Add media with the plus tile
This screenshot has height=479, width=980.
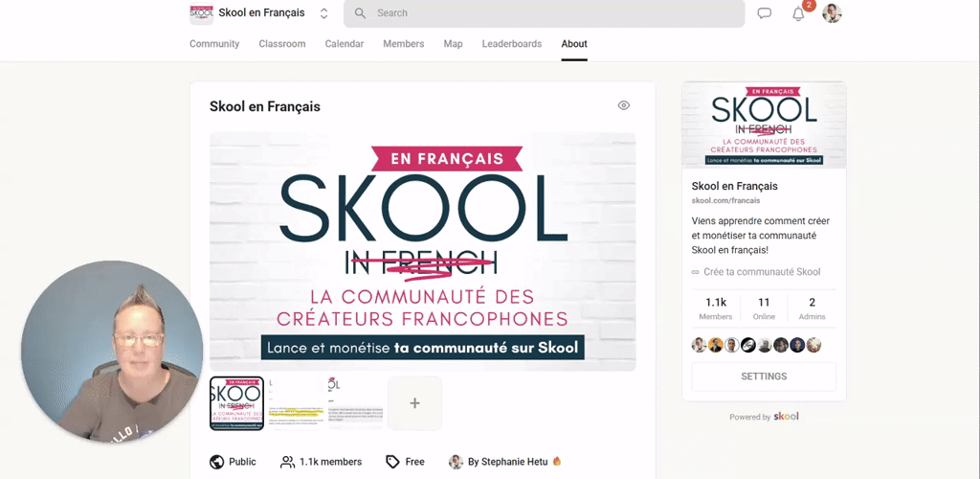pos(415,403)
